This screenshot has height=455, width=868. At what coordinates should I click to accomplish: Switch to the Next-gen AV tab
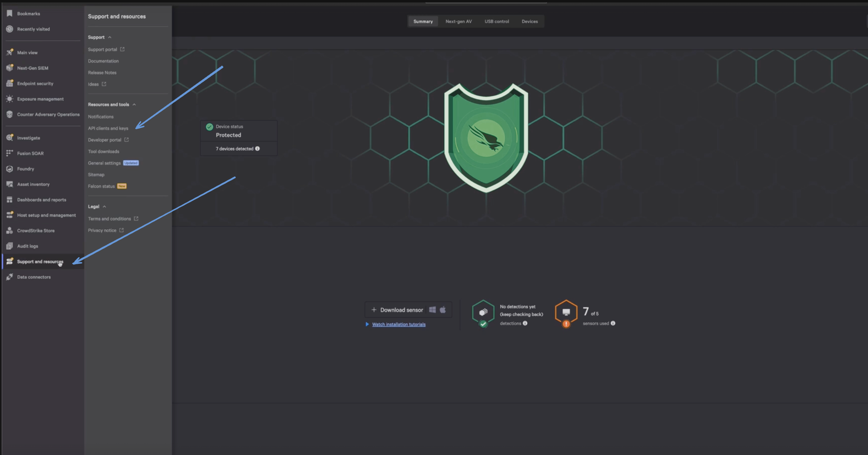coord(458,21)
